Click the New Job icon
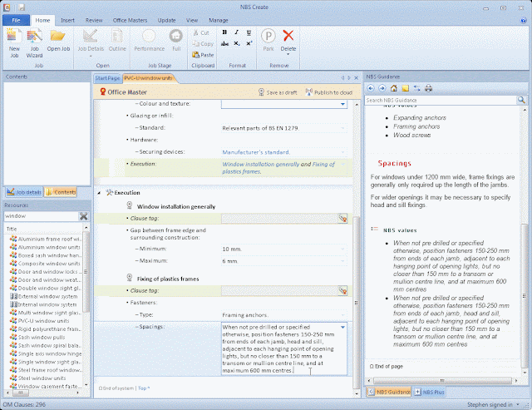Viewport: 532px width, 410px height. [x=14, y=36]
